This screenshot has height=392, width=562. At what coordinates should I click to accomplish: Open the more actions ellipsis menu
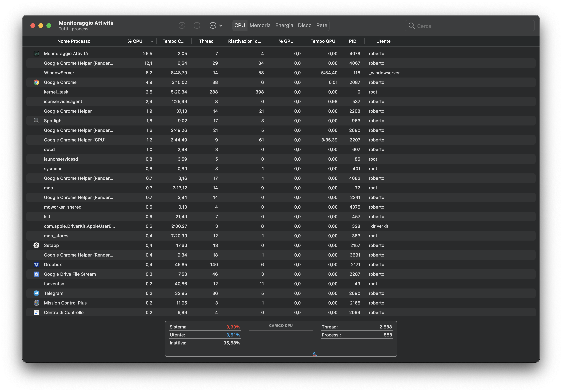click(216, 25)
